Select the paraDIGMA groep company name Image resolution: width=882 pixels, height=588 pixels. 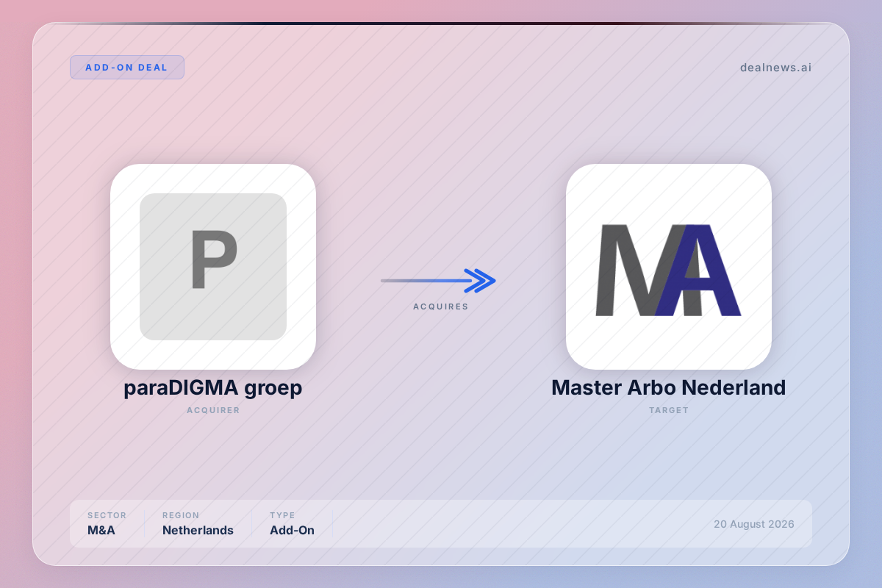click(213, 387)
